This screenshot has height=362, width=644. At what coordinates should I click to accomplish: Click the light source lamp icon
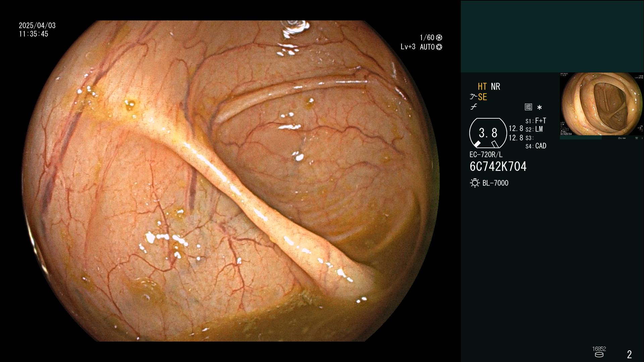[x=475, y=183]
